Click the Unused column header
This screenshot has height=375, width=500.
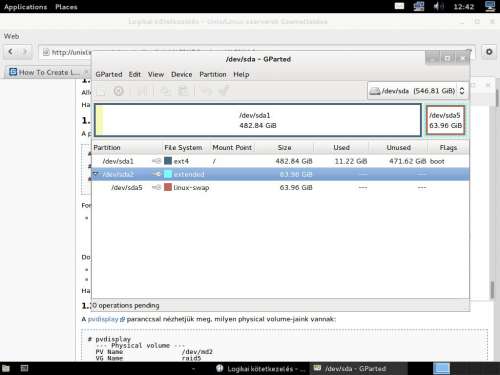pos(398,147)
